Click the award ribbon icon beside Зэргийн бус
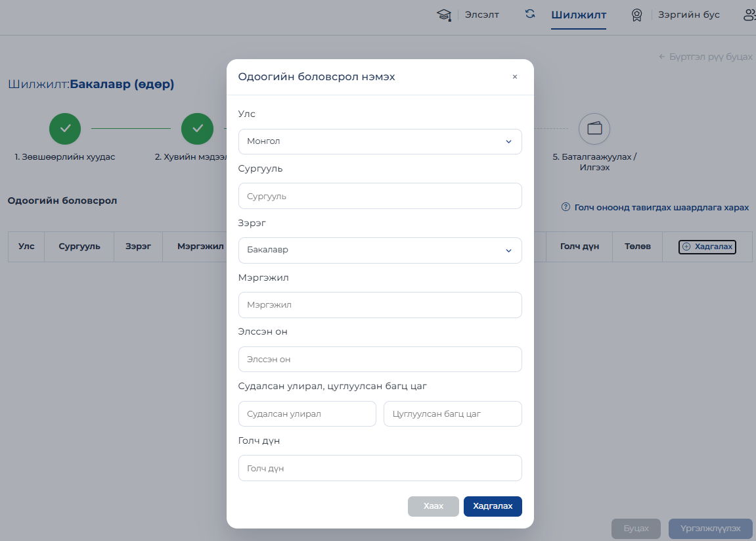The width and height of the screenshot is (756, 541). [637, 15]
